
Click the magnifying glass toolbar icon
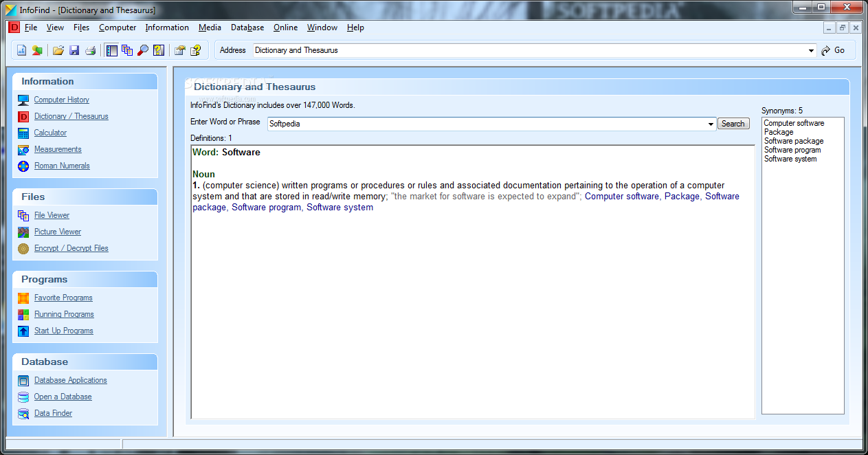coord(143,50)
